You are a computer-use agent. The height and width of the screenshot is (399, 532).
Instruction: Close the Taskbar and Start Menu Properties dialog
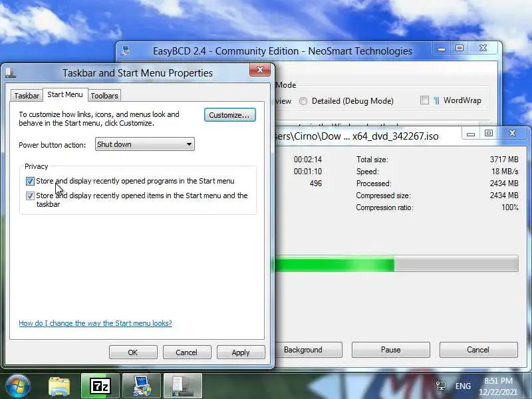tap(260, 70)
